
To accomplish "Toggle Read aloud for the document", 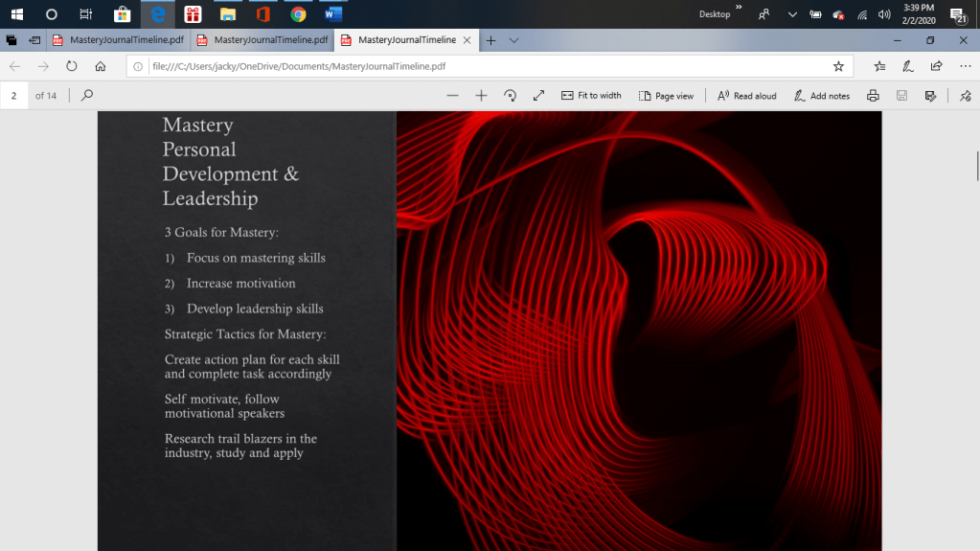I will (x=747, y=96).
